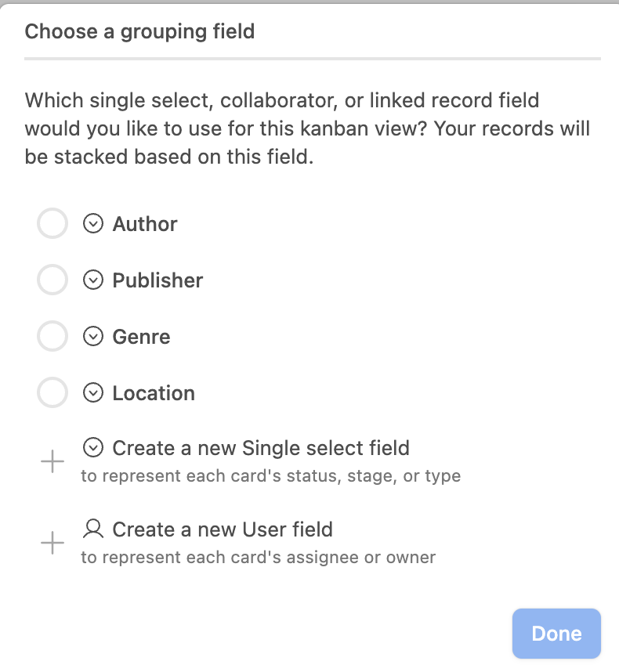Choose the Genre radio button
The height and width of the screenshot is (672, 619).
52,337
